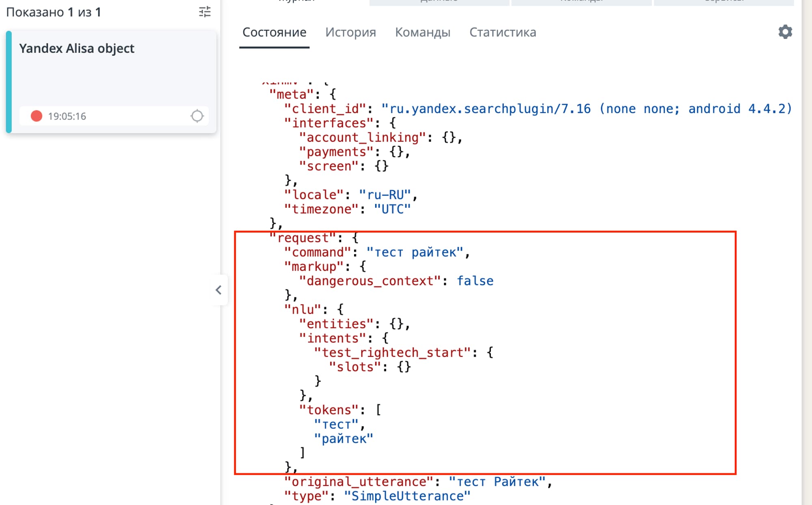Click the locate target icon on object card
This screenshot has width=812, height=505.
197,116
